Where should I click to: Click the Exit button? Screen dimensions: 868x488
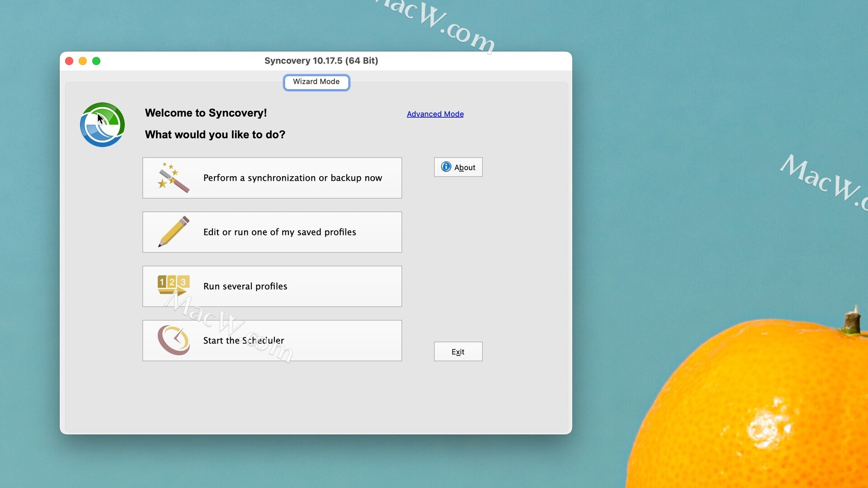pos(458,352)
